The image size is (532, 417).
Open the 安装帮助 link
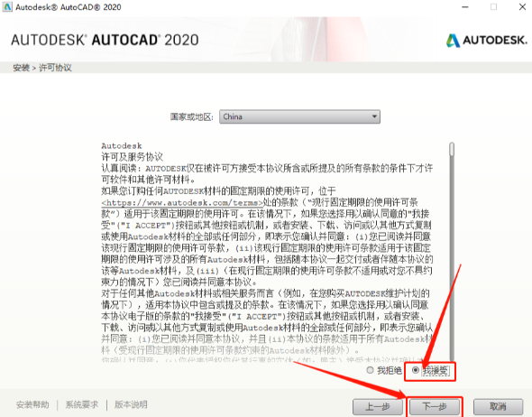tap(32, 404)
